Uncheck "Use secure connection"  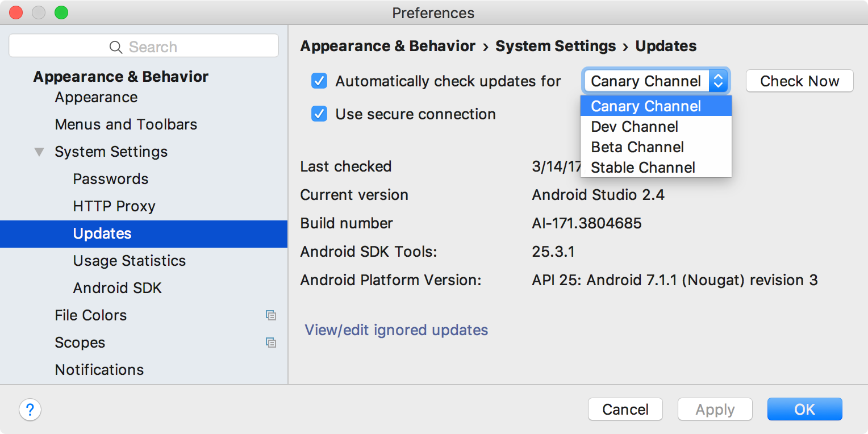[319, 114]
